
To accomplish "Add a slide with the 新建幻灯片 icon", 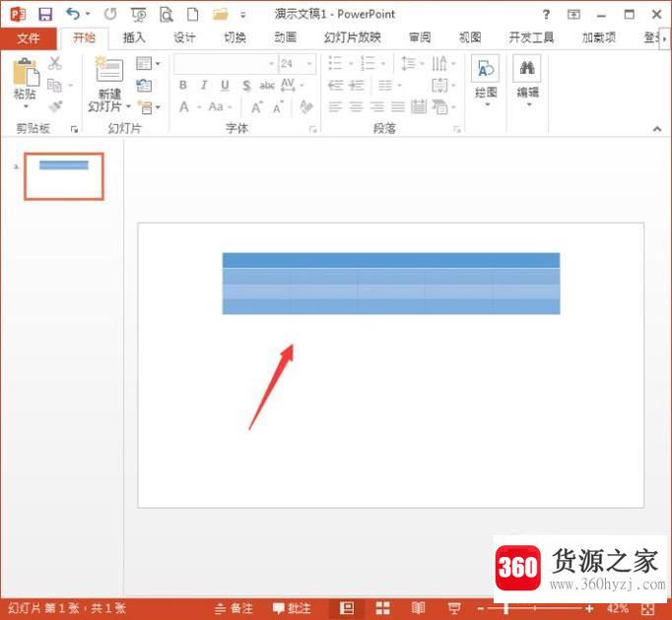I will click(108, 69).
